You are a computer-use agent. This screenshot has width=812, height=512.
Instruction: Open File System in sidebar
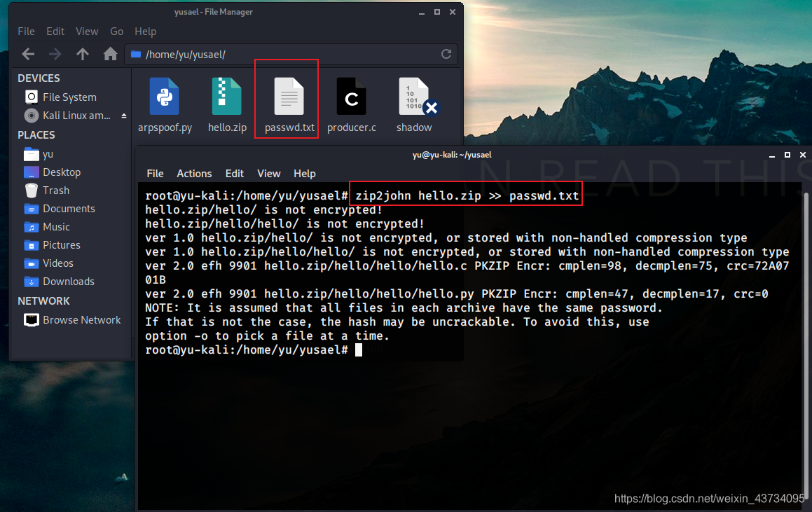(x=69, y=97)
